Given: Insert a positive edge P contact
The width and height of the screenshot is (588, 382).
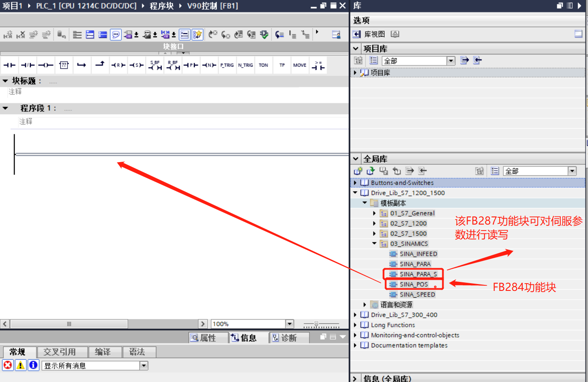Looking at the screenshot, I should click(x=191, y=65).
